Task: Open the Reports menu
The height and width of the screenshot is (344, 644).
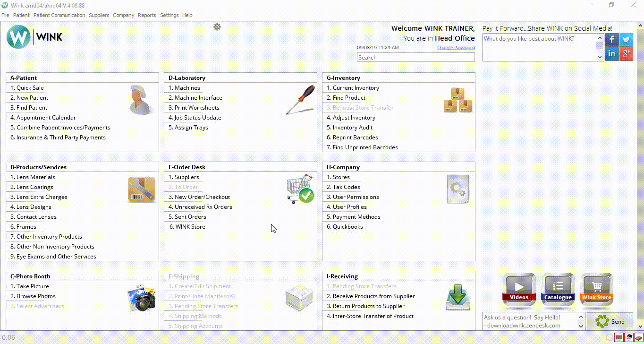Action: pyautogui.click(x=147, y=15)
